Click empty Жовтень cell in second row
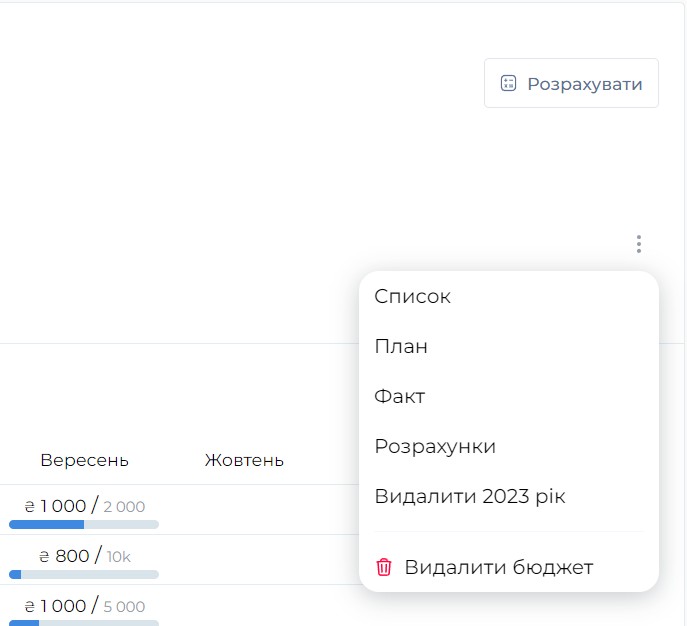687x626 pixels. [x=244, y=560]
